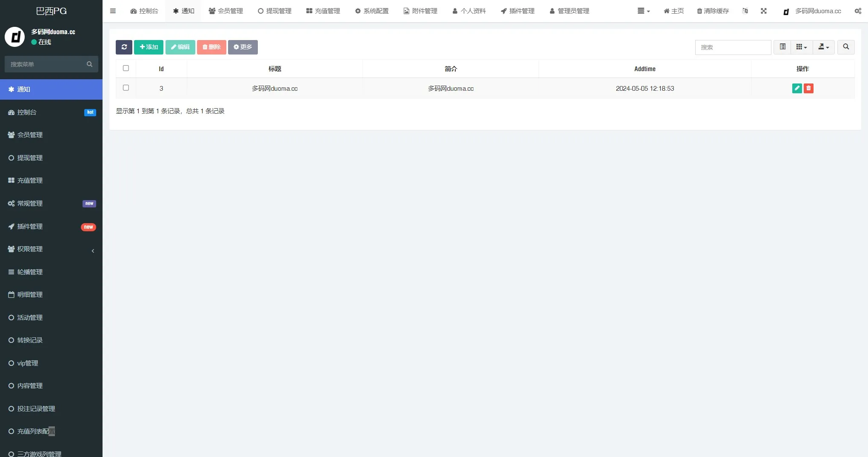The height and width of the screenshot is (457, 868).
Task: Open the export data dropdown
Action: coord(824,47)
